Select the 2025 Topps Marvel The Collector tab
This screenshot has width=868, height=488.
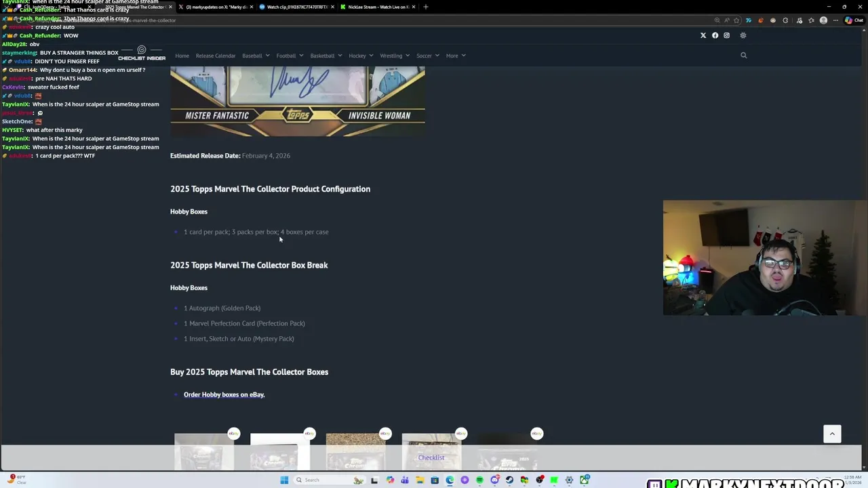coord(134,7)
